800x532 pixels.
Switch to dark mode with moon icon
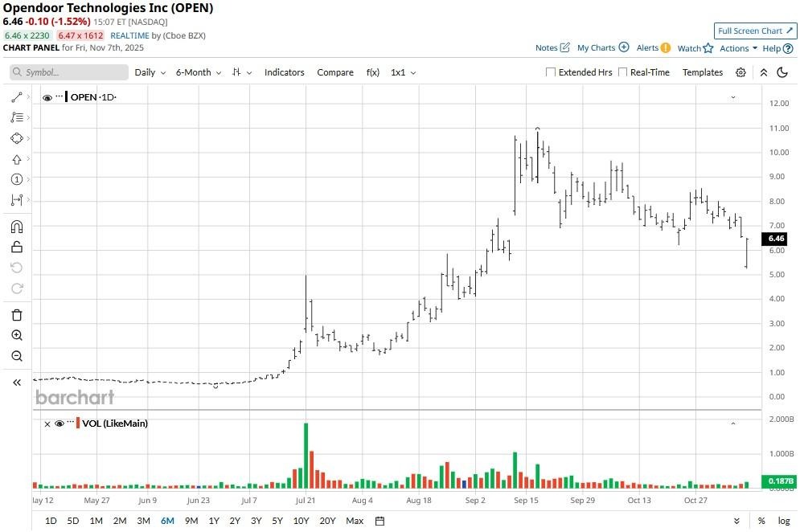[782, 72]
